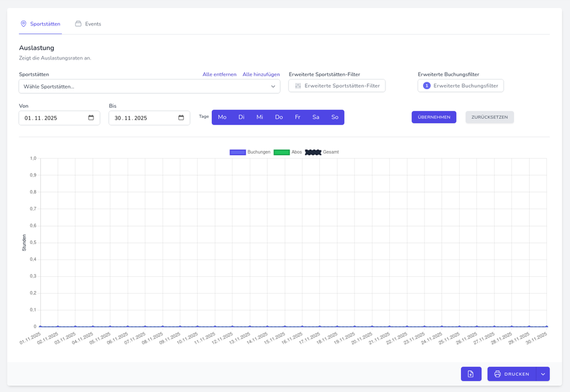The image size is (570, 392).
Task: Open calendar picker in Von date field
Action: [91, 118]
